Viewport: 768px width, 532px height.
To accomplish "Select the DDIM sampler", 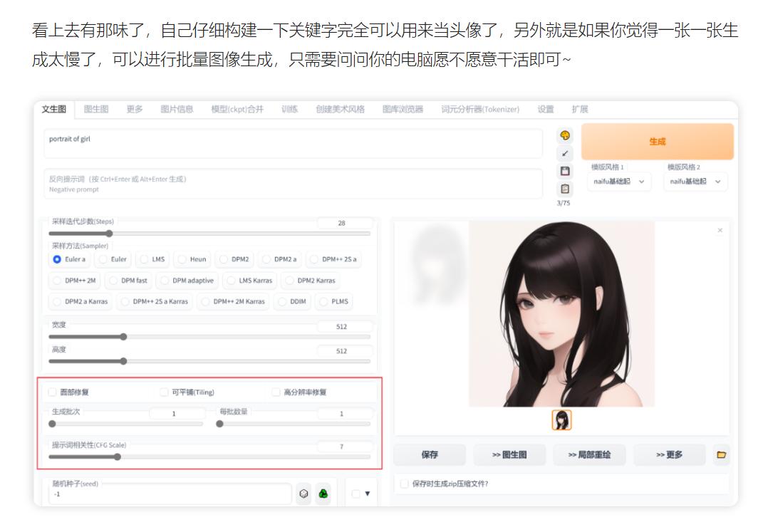I will [292, 301].
